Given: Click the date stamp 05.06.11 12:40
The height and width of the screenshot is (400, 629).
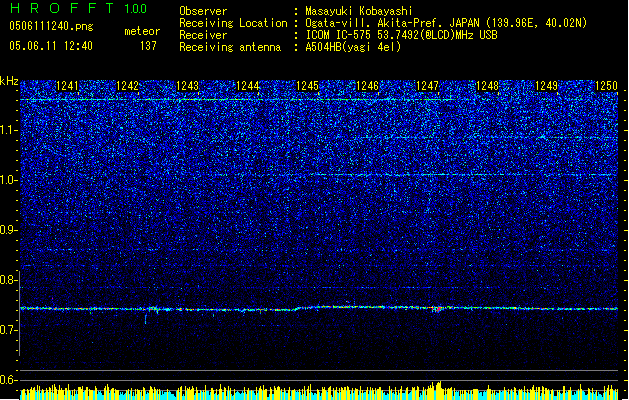Looking at the screenshot, I should [x=51, y=46].
